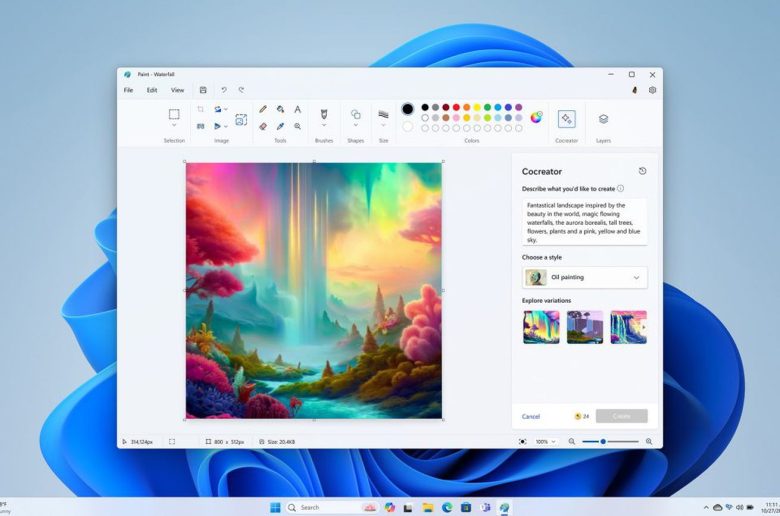Click the line Size icon
The image size is (780, 516).
pyautogui.click(x=383, y=114)
